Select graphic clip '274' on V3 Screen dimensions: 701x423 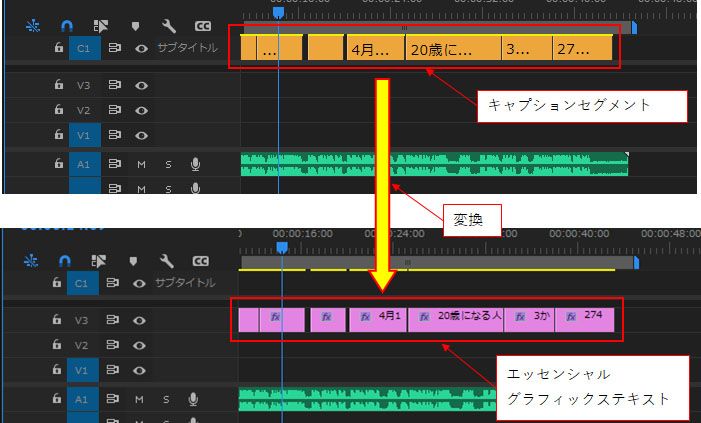pos(584,320)
